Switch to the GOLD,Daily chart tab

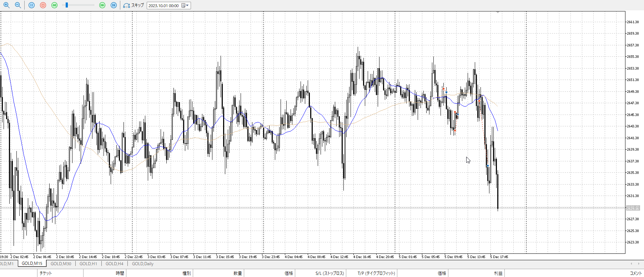(x=142, y=264)
